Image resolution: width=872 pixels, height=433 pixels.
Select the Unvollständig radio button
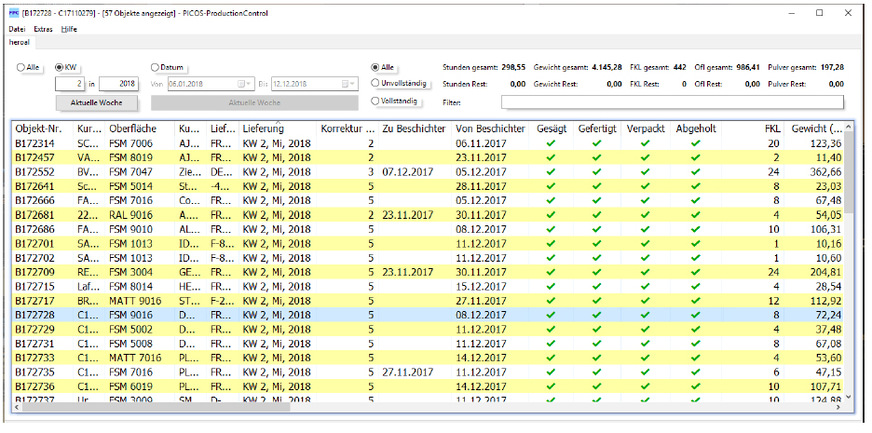coord(375,83)
